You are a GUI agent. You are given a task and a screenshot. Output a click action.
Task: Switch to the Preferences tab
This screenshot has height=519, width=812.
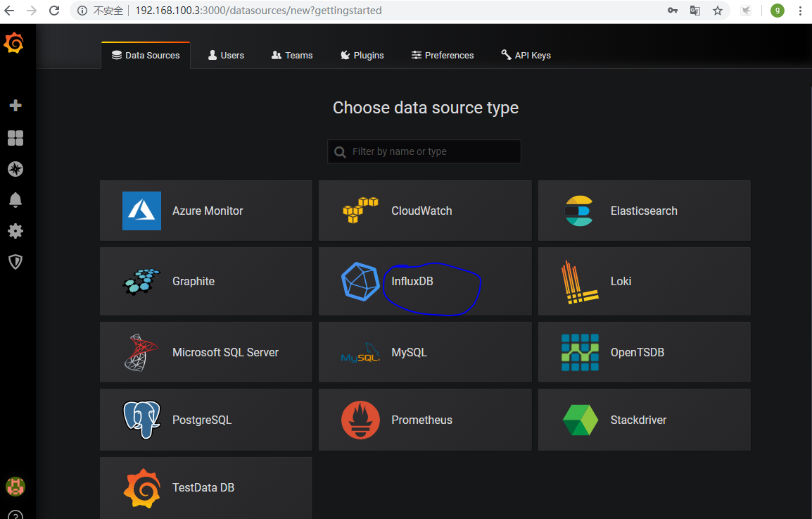(443, 56)
